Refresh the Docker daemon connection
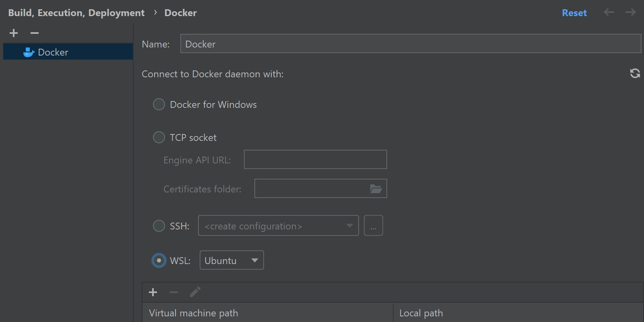Image resolution: width=644 pixels, height=322 pixels. coord(635,73)
